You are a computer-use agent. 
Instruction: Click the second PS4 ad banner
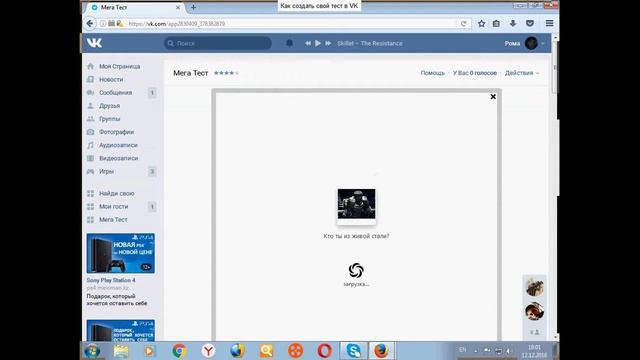coord(120,330)
